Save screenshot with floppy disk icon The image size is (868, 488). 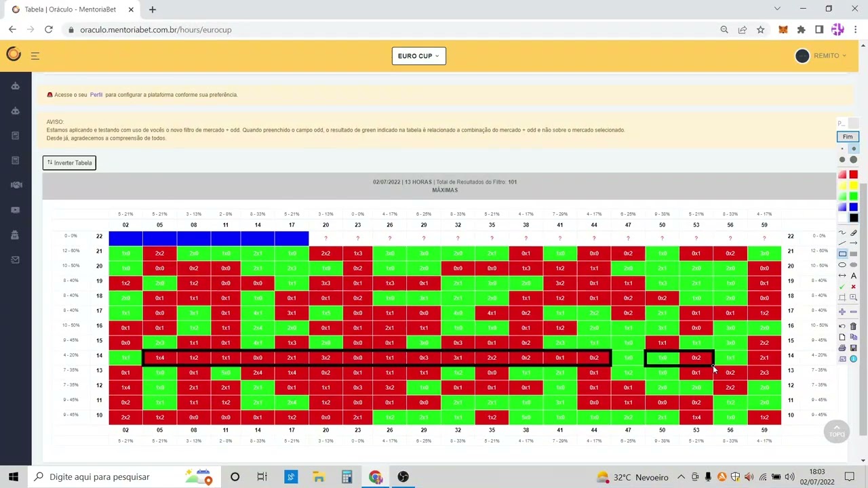(854, 348)
